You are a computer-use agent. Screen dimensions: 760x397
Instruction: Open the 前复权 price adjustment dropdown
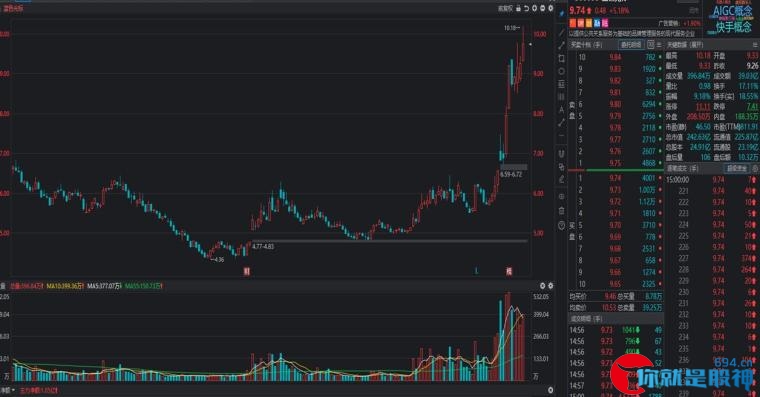click(x=505, y=8)
